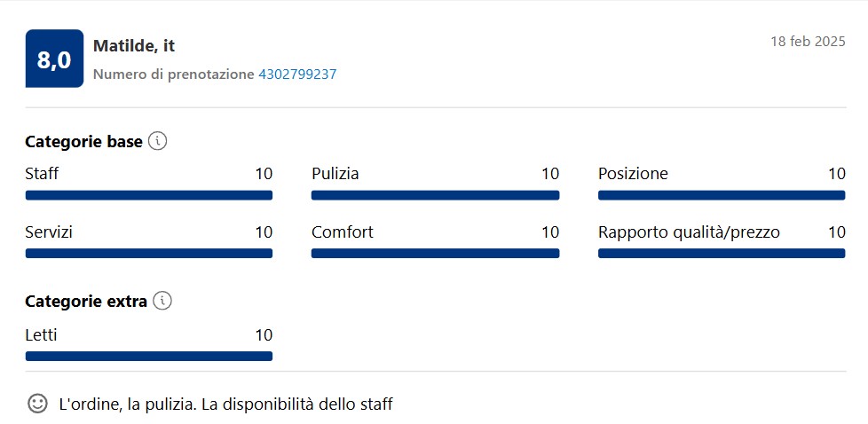Click the smiley face icon next to comment
The height and width of the screenshot is (424, 868).
point(37,404)
